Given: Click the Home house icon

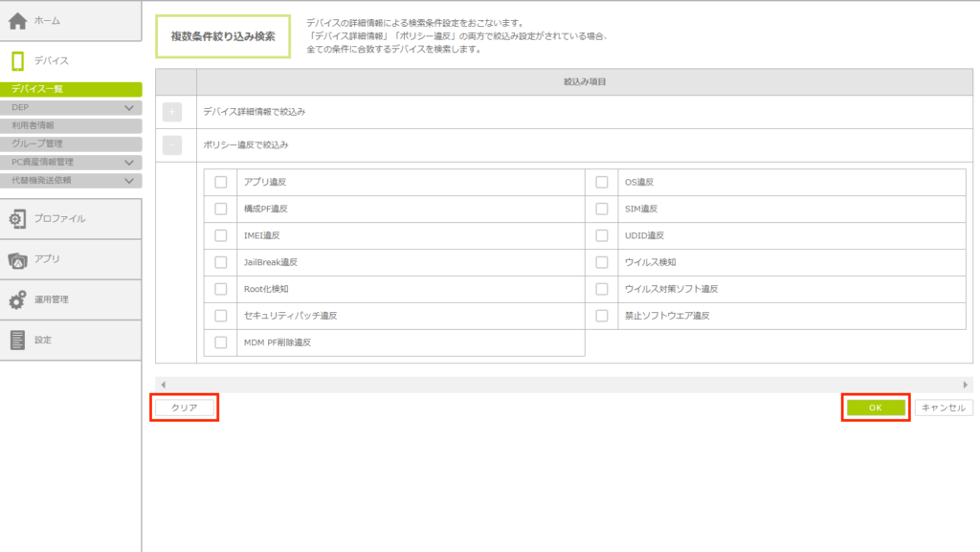Looking at the screenshot, I should [x=17, y=20].
